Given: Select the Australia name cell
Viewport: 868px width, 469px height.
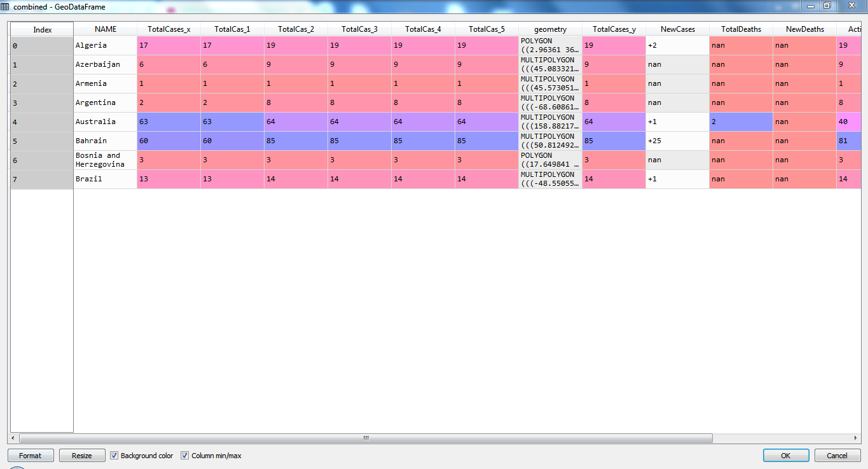Looking at the screenshot, I should point(106,122).
